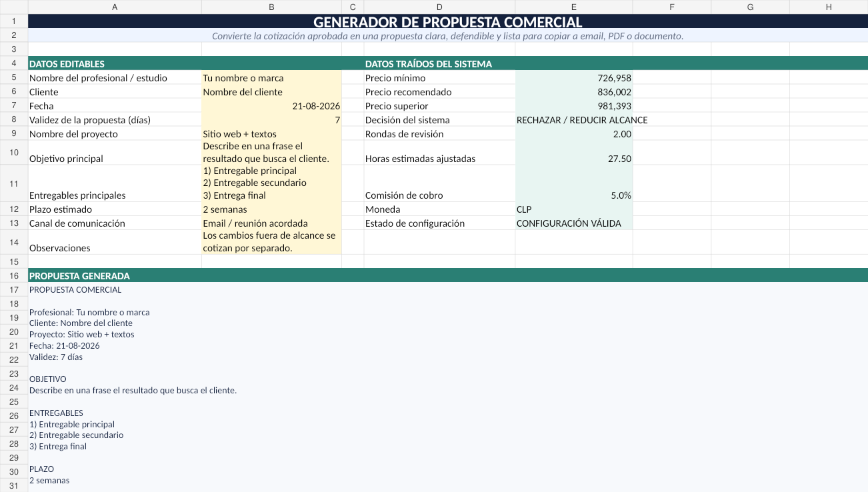Click the 'ENTREGABLES' heading in the proposal
This screenshot has height=492, width=868.
pos(56,413)
